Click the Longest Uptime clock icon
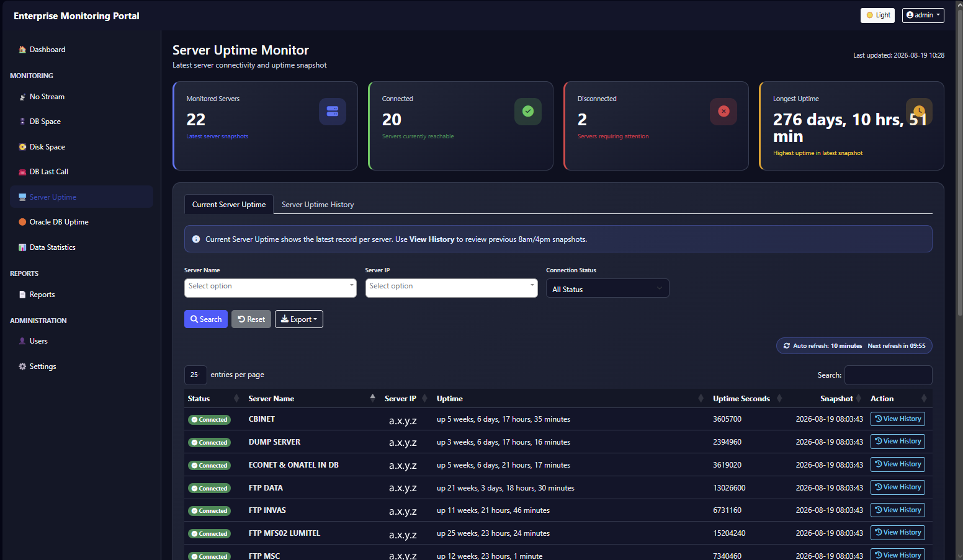 919,112
